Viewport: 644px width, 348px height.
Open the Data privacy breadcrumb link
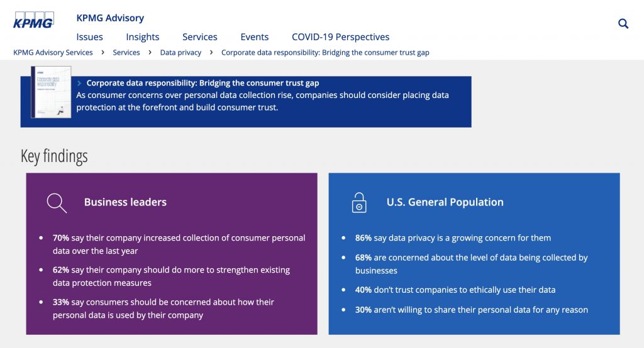pos(180,53)
